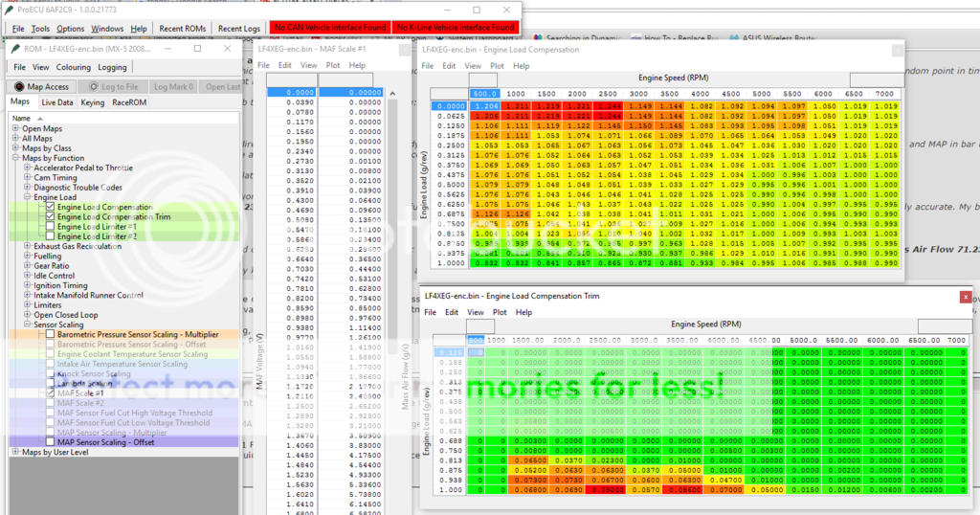The height and width of the screenshot is (515, 980).
Task: Open the Colouring menu in ROM window
Action: pyautogui.click(x=73, y=67)
